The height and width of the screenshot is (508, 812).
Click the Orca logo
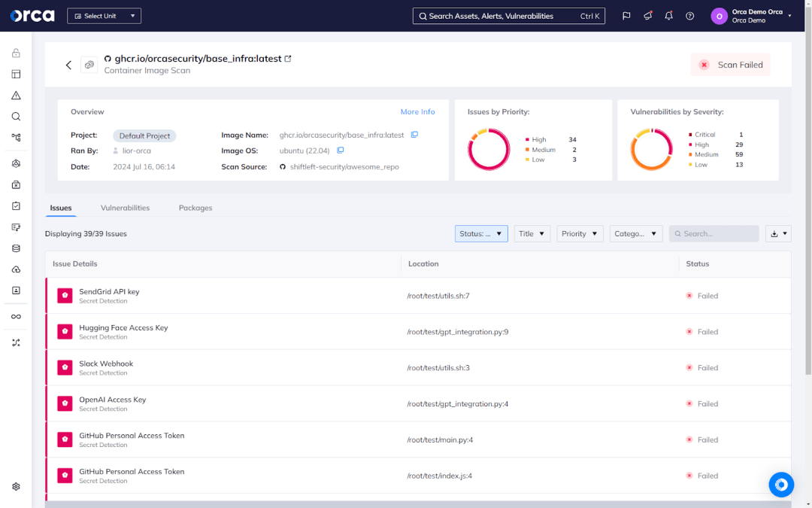pyautogui.click(x=32, y=16)
